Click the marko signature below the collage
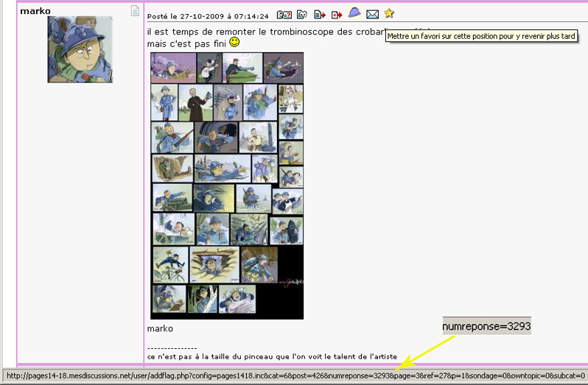Viewport: 588px width, 385px height. (x=160, y=328)
